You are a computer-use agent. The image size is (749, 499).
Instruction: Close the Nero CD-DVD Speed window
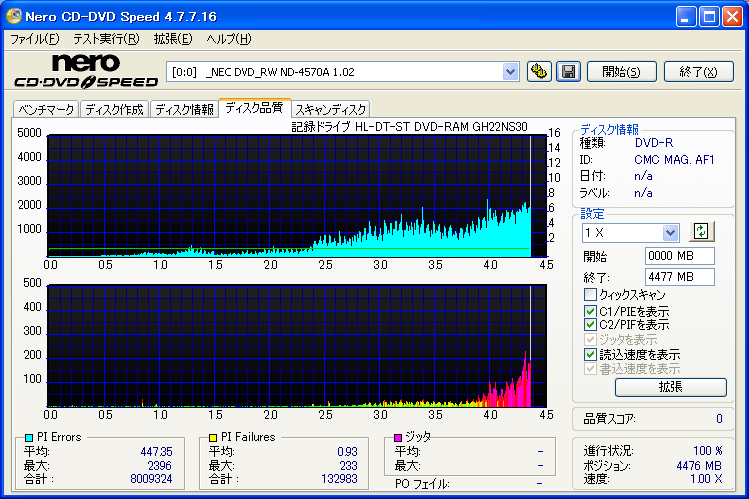point(732,17)
